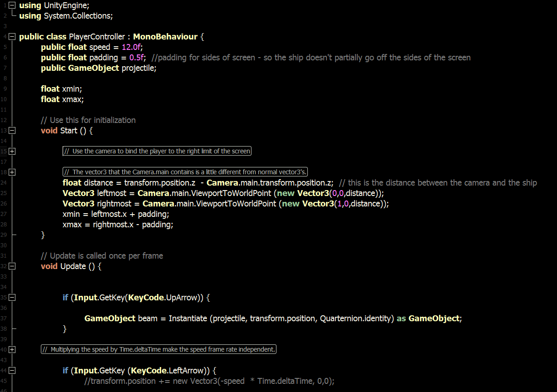Screen dimensions: 557x392
Task: Expand the folded region on line 18
Action: pos(12,172)
